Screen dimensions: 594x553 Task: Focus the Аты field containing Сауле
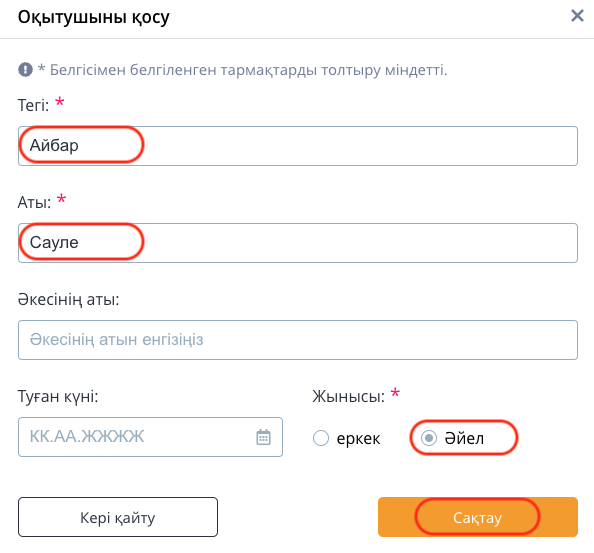click(298, 243)
